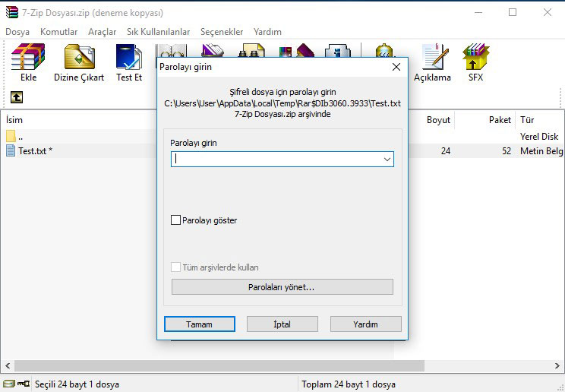Click the horizontal scrollbar left arrow

(7, 365)
